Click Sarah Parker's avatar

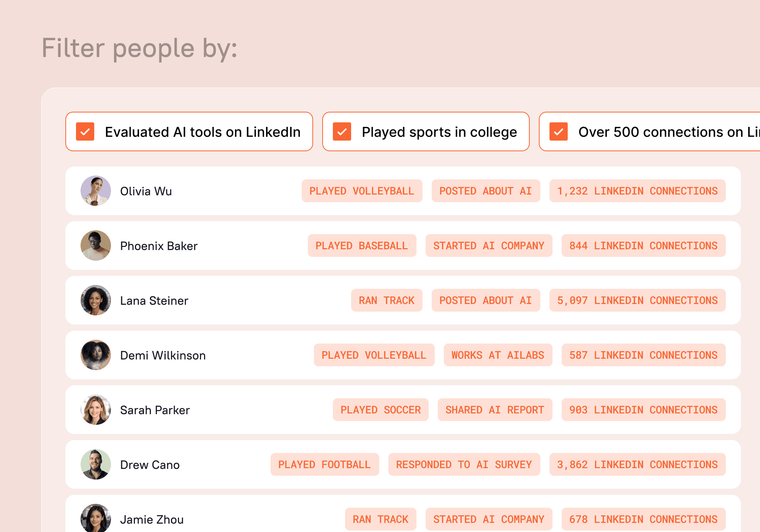[96, 410]
